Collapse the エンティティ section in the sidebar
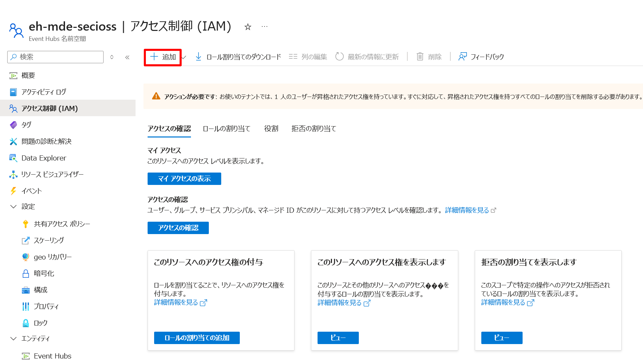 click(x=13, y=339)
